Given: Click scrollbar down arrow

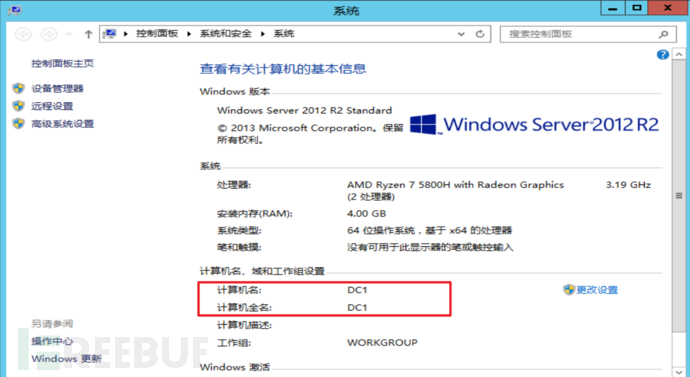Looking at the screenshot, I should pos(679,372).
